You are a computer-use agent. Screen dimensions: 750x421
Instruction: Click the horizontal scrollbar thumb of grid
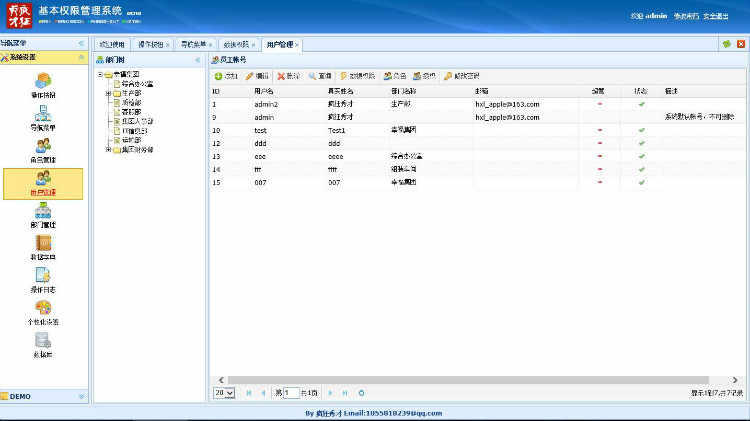(468, 380)
